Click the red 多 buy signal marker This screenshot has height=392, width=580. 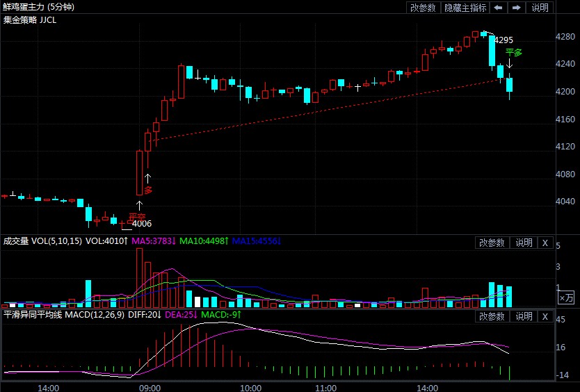pyautogui.click(x=148, y=190)
